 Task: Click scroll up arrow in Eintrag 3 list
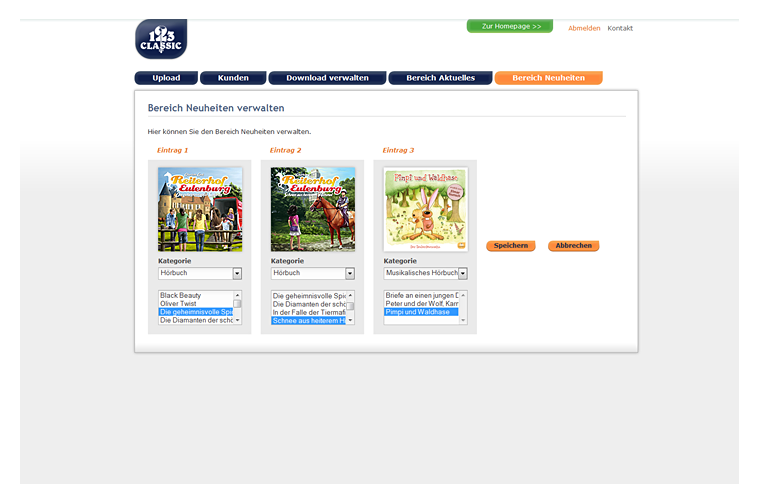tap(463, 295)
